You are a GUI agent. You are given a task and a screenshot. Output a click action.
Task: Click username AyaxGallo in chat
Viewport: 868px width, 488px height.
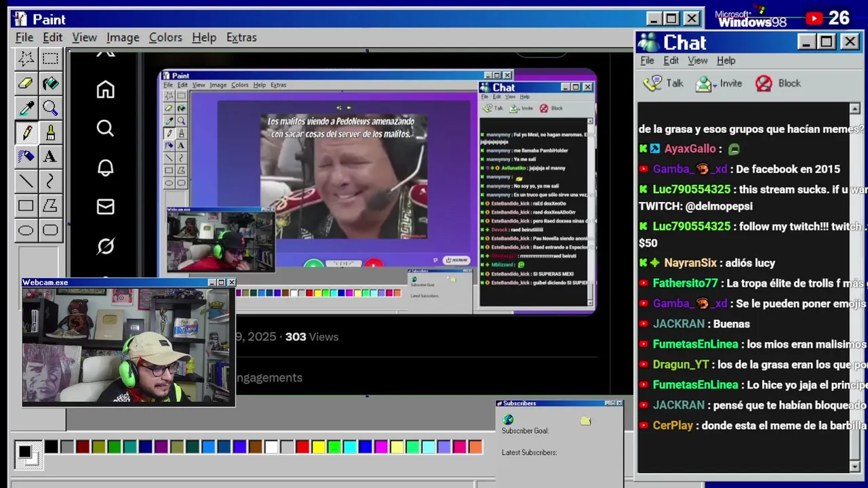[690, 148]
